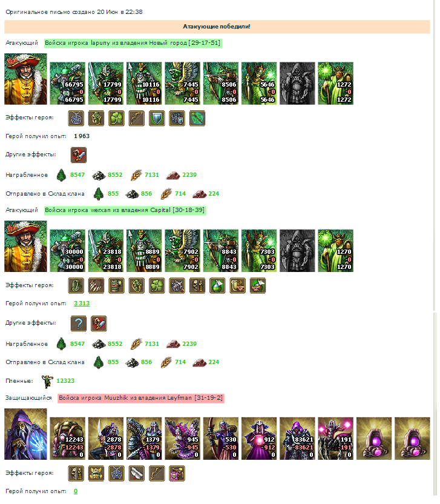Click the question mark icon in other effects
The image size is (440, 504).
[x=79, y=323]
